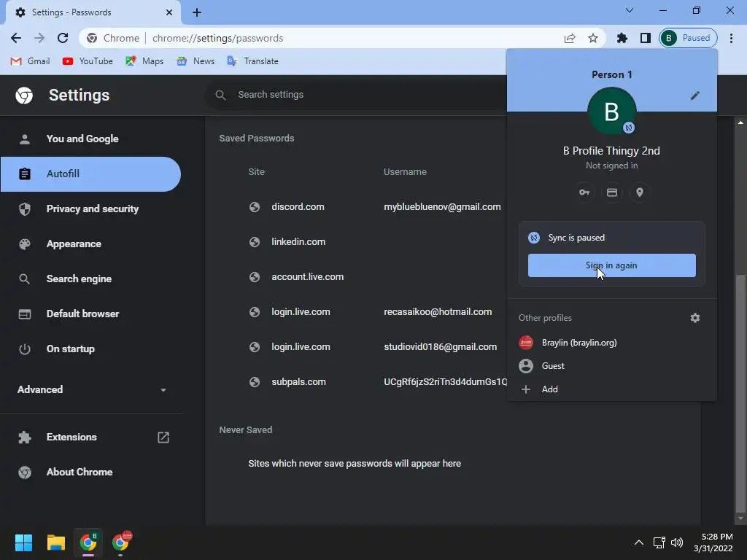Click login.live.com row for recasaikoo@hotmail.com
This screenshot has width=747, height=560.
coord(301,312)
